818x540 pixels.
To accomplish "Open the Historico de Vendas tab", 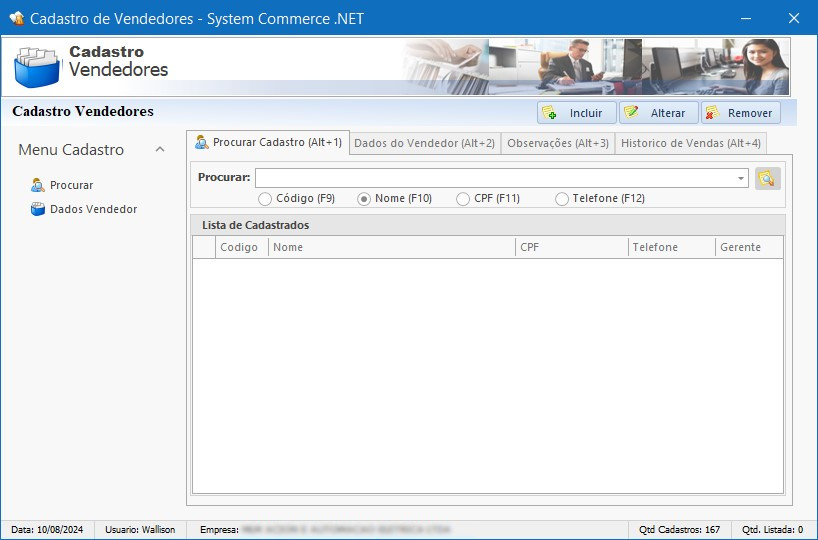I will click(690, 143).
